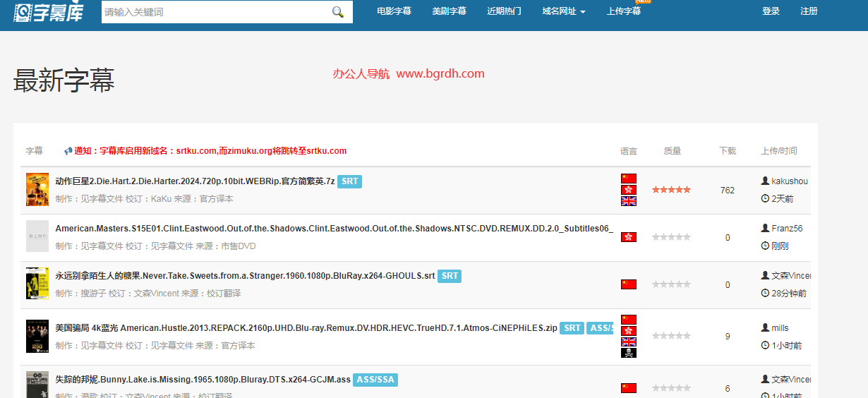868x398 pixels.
Task: Click the pirate flag for American Hustle
Action: [x=629, y=353]
